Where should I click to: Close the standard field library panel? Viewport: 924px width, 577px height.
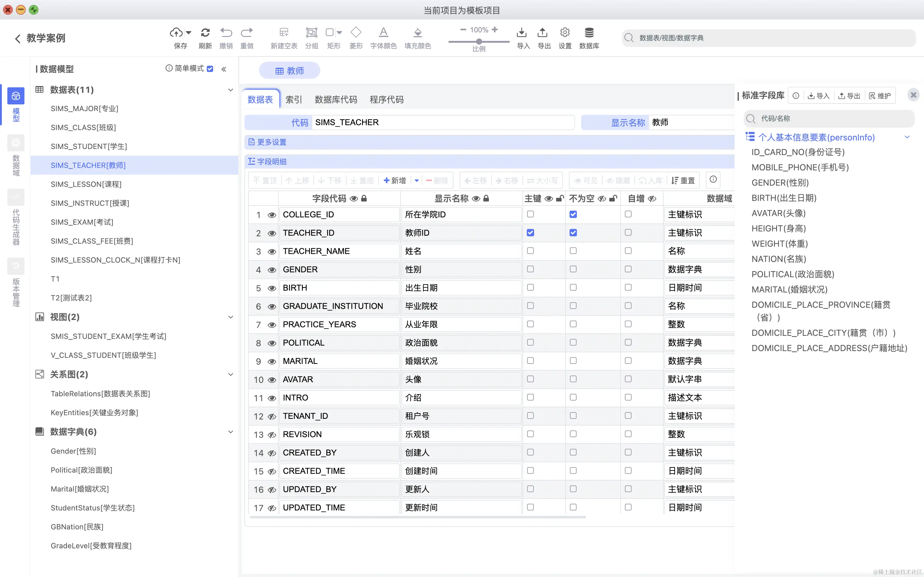pyautogui.click(x=913, y=95)
